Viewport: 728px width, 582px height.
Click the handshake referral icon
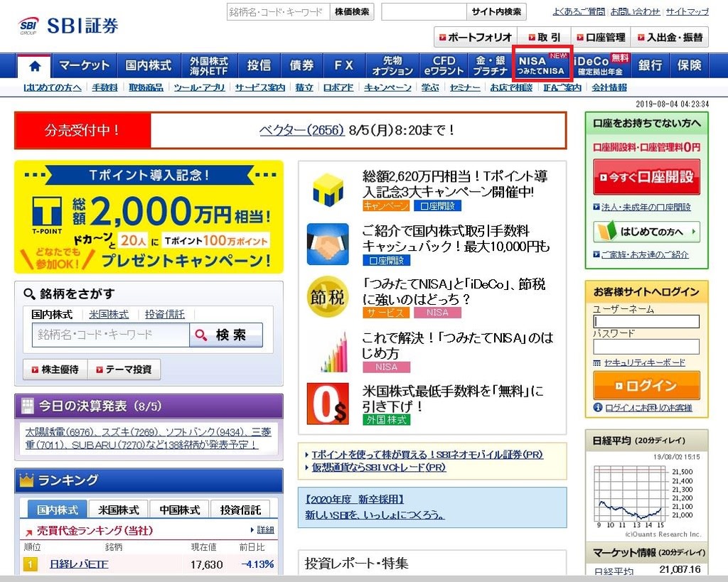pos(328,244)
